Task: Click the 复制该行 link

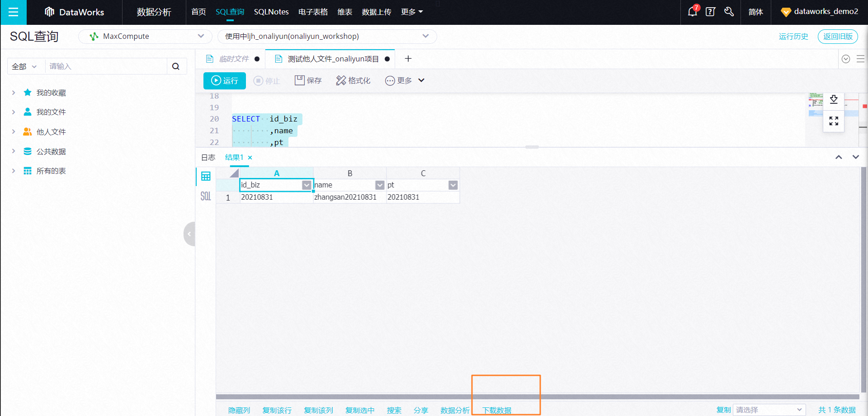Action: (277, 410)
